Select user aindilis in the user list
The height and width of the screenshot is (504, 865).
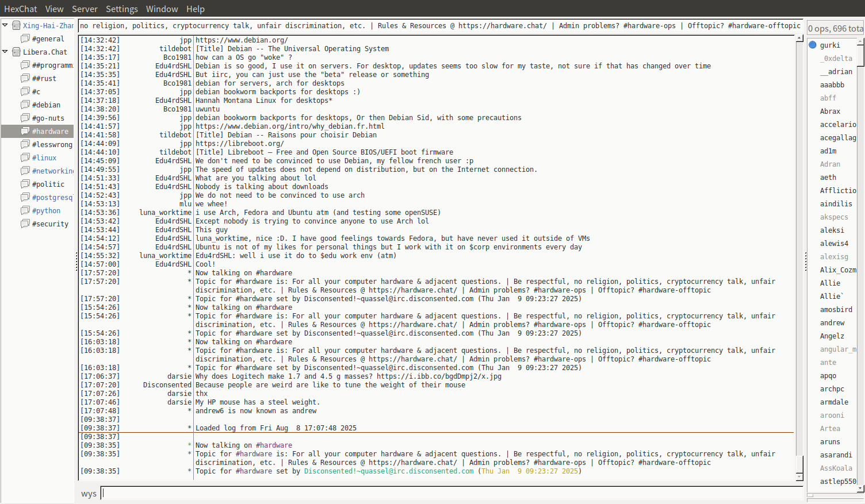[836, 203]
